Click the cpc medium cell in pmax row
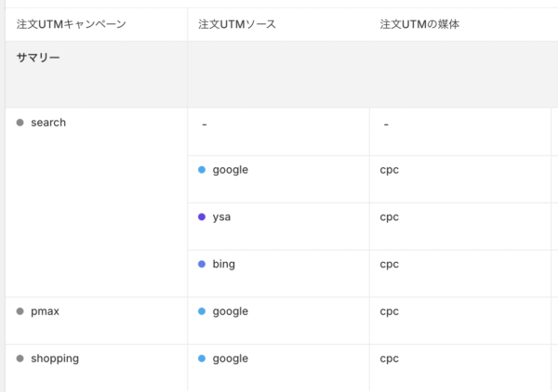 pos(389,311)
